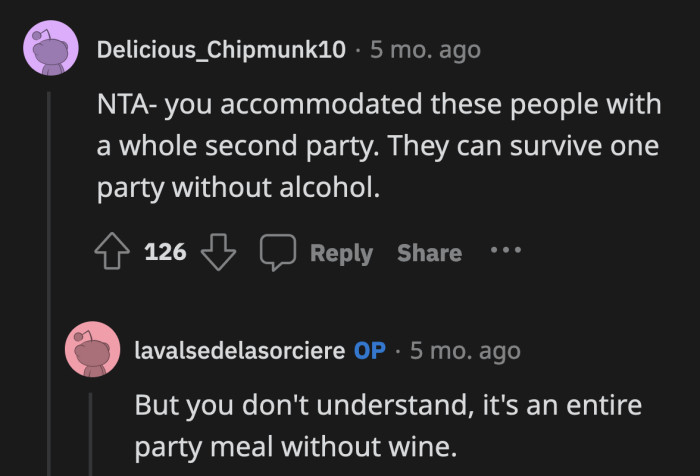Open the three-dot more options menu
700x476 pixels.
[506, 250]
